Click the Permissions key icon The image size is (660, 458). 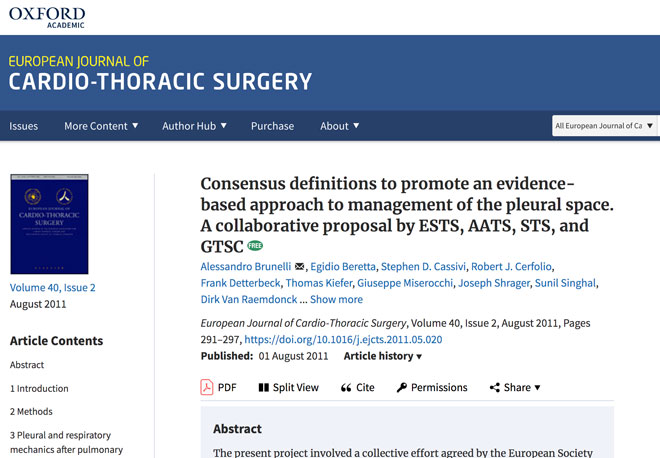402,387
